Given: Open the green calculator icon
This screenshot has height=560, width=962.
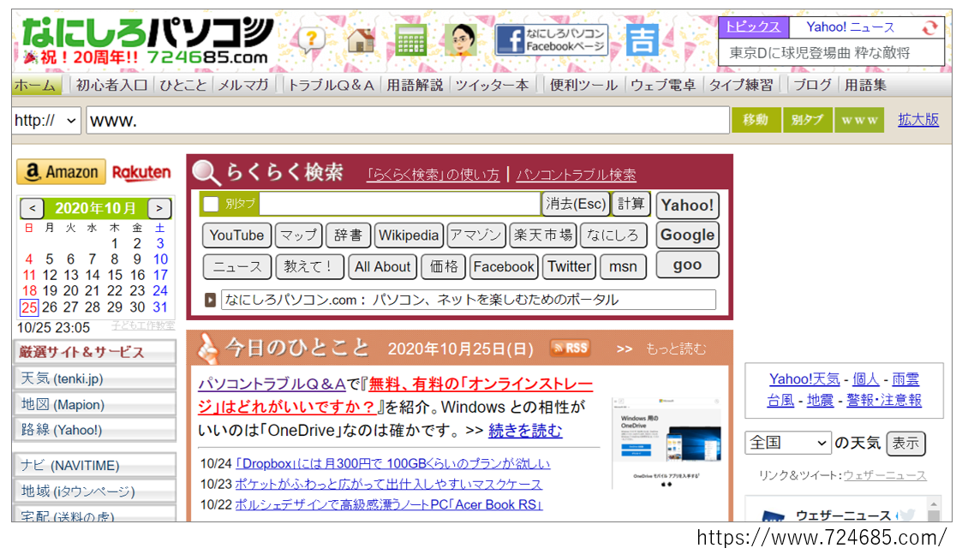Looking at the screenshot, I should 411,39.
